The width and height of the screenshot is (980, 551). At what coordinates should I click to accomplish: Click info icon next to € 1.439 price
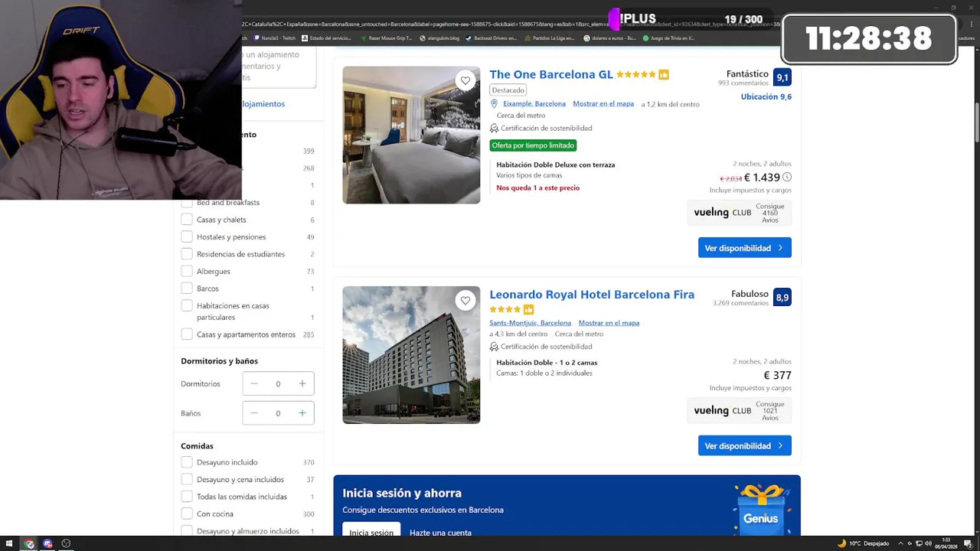787,177
